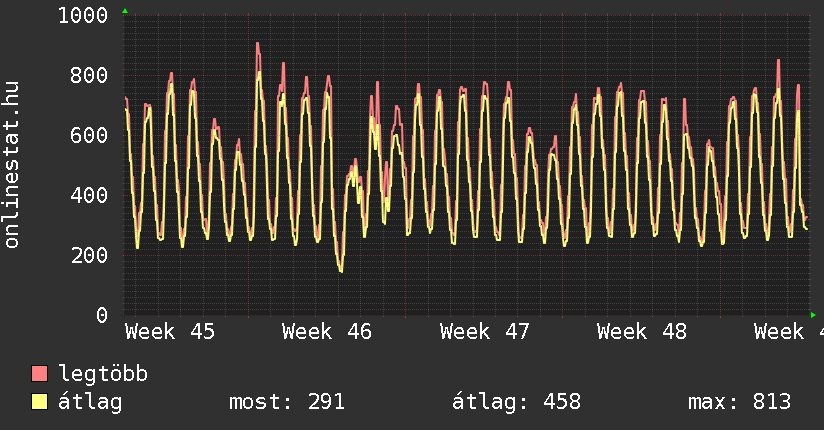The image size is (824, 430).
Task: Click the 800 y-axis value
Action: 89,75
